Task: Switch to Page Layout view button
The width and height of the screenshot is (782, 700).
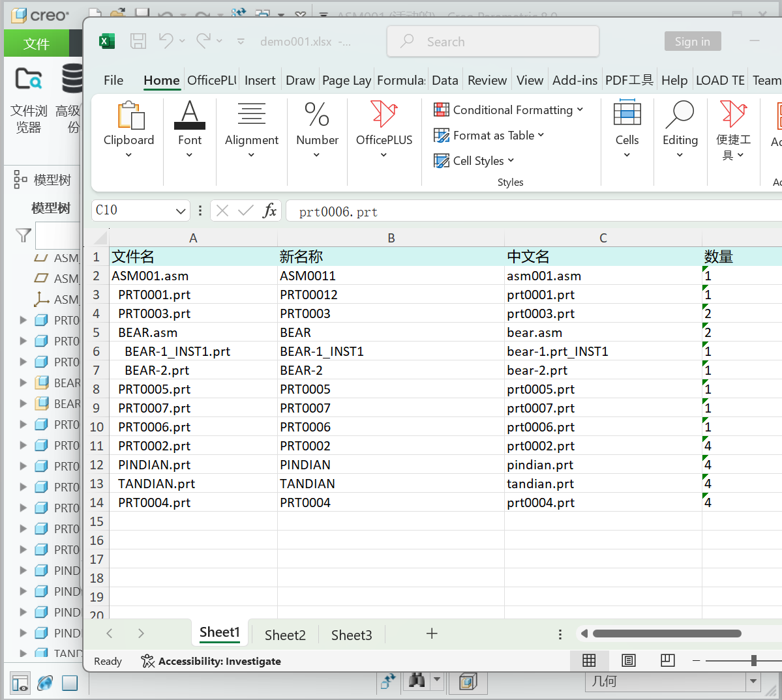Action: point(628,660)
